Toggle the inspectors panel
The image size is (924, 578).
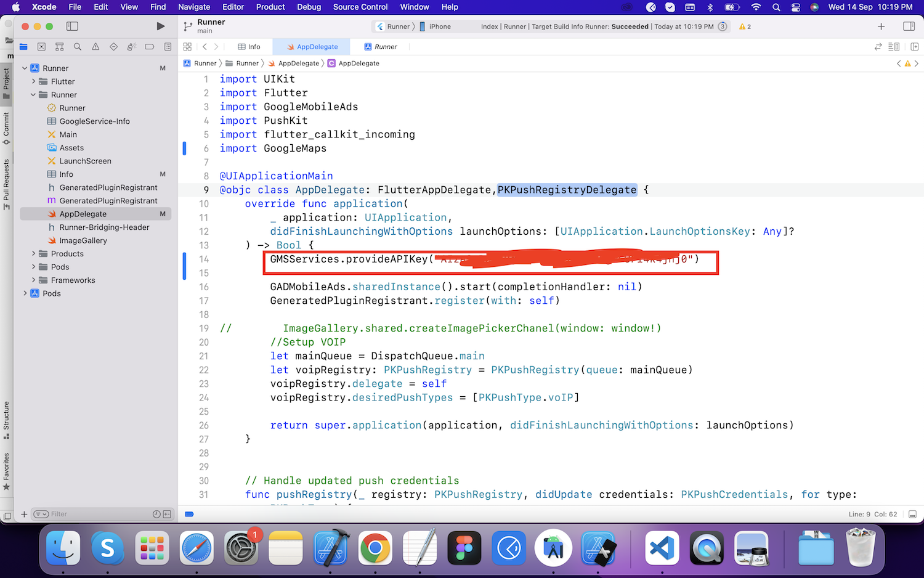coord(909,26)
